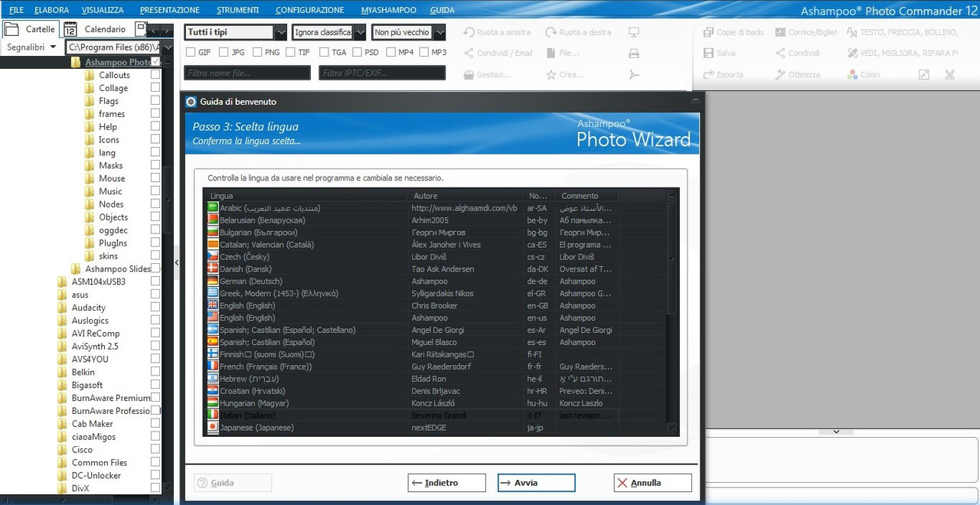Click the Japanese flag in language list

pos(213,427)
